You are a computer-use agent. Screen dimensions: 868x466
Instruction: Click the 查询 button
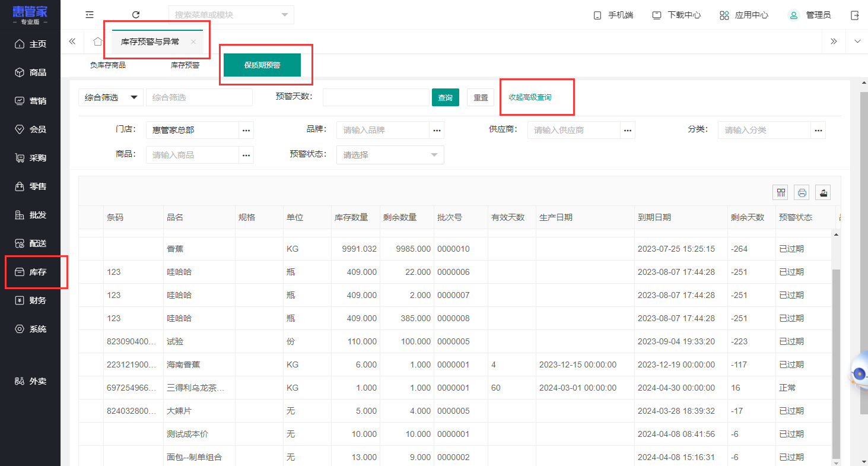(446, 98)
